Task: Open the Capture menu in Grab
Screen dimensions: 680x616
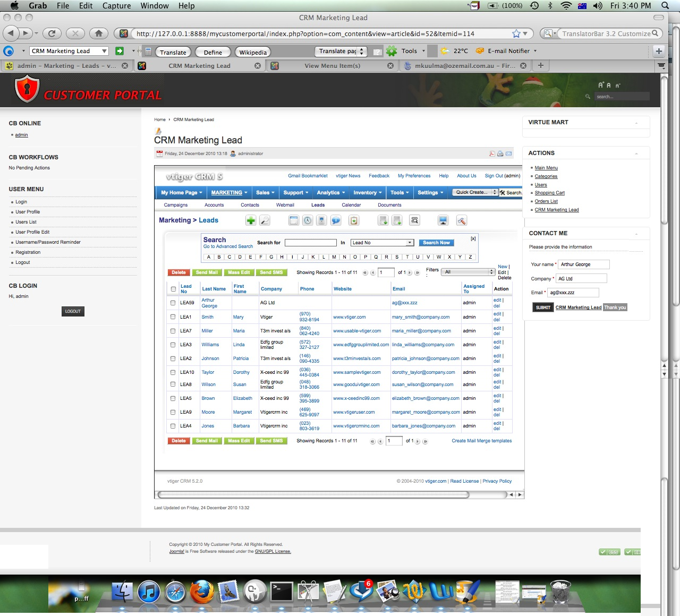Action: pyautogui.click(x=116, y=5)
